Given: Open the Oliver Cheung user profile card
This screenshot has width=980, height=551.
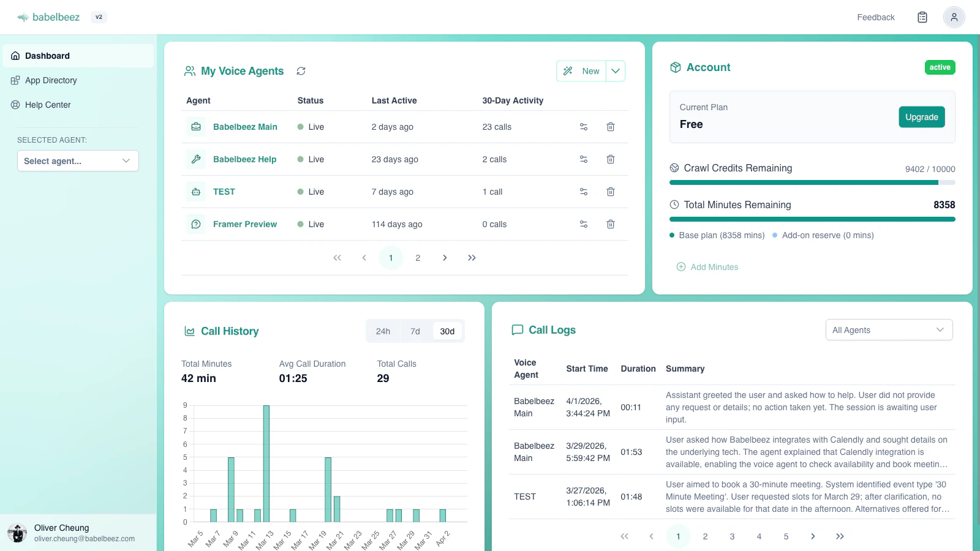Looking at the screenshot, I should 78,533.
